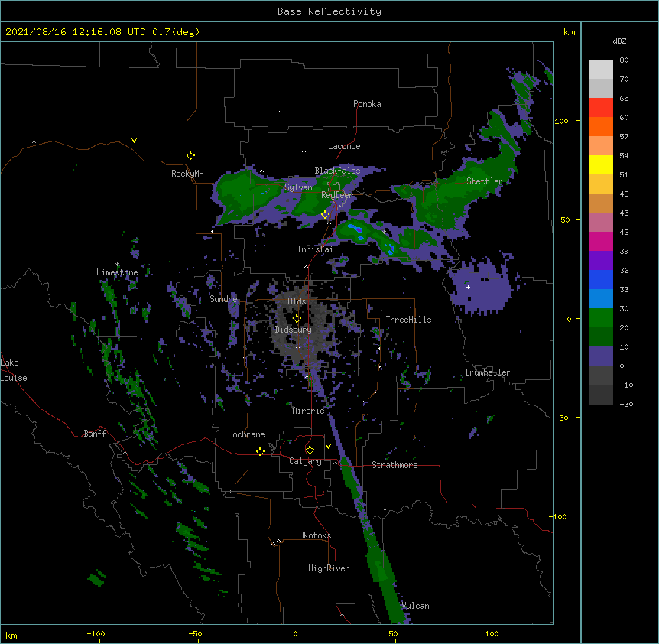Viewport: 659px width, 644px height.
Task: Click the -100 tick on bottom axis
Action: tap(96, 633)
